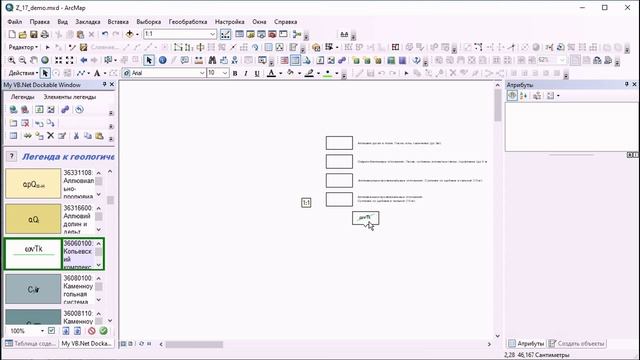Screen dimensions: 640x360
Task: Save the map document
Action: tap(34, 34)
